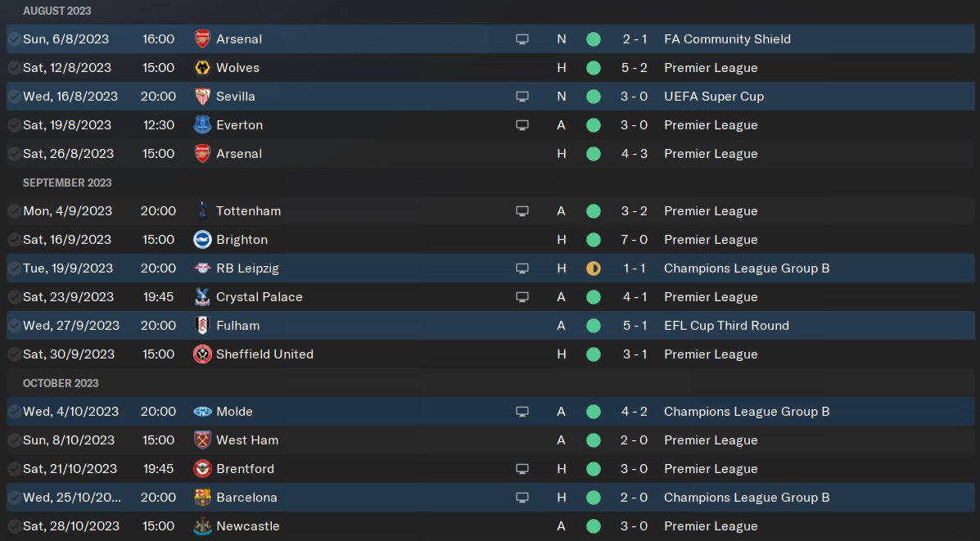
Task: Collapse the August 2023 section header
Action: tap(57, 11)
